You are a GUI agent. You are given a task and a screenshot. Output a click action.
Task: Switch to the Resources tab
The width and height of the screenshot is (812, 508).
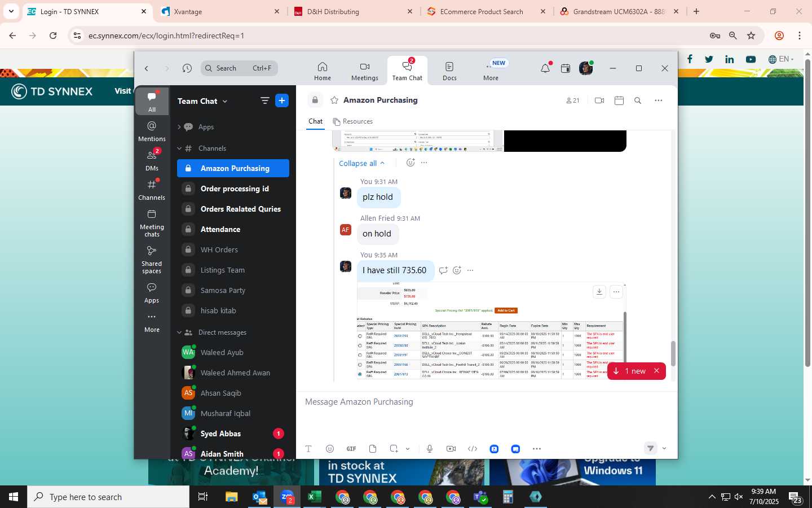[x=352, y=121]
